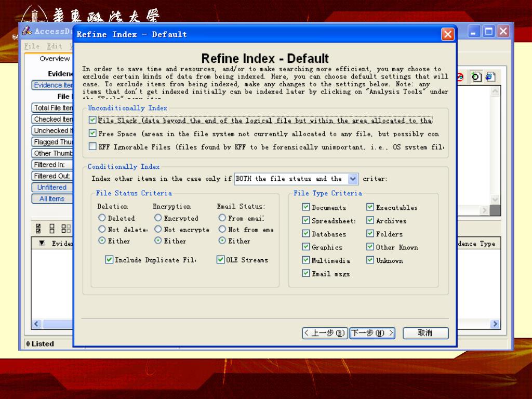This screenshot has width=532, height=399.
Task: Toggle Include Duplicate Files checkbox
Action: pos(109,260)
